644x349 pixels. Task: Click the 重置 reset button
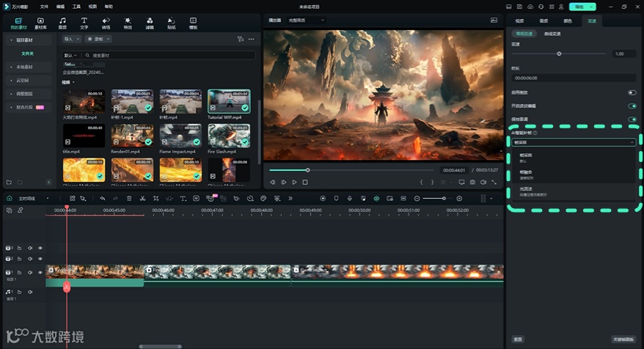(x=518, y=339)
